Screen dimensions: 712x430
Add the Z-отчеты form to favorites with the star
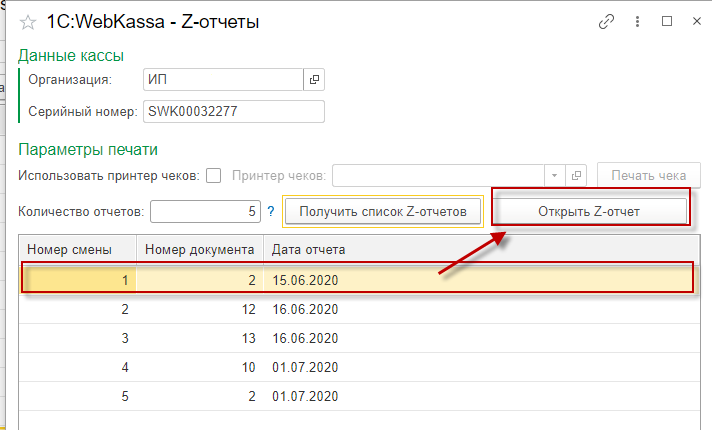pos(28,22)
